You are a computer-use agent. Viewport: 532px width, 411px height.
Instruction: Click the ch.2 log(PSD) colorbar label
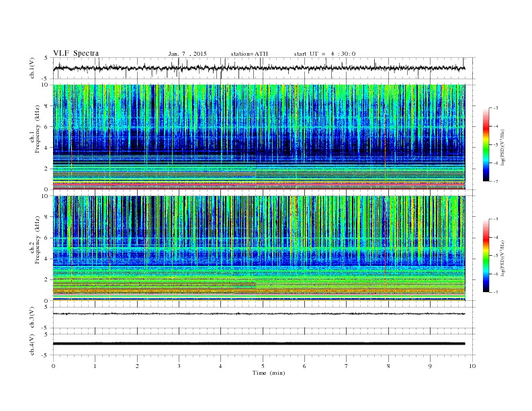click(x=502, y=258)
